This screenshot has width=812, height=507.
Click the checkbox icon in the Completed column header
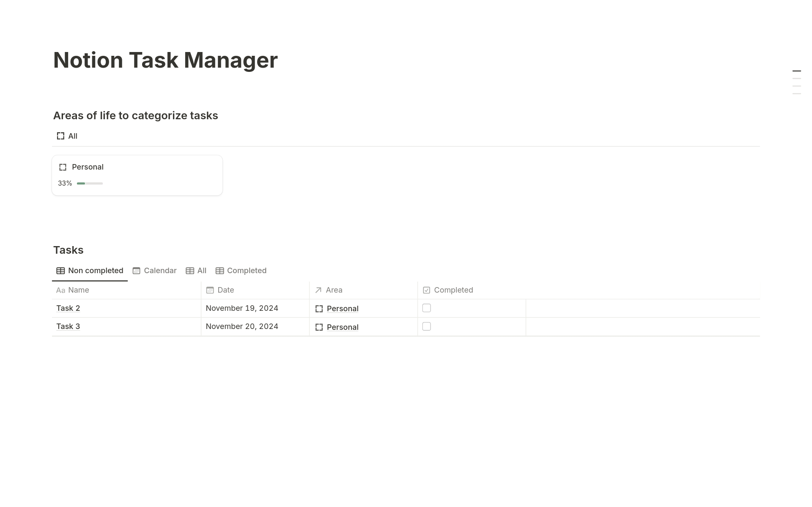pos(427,290)
